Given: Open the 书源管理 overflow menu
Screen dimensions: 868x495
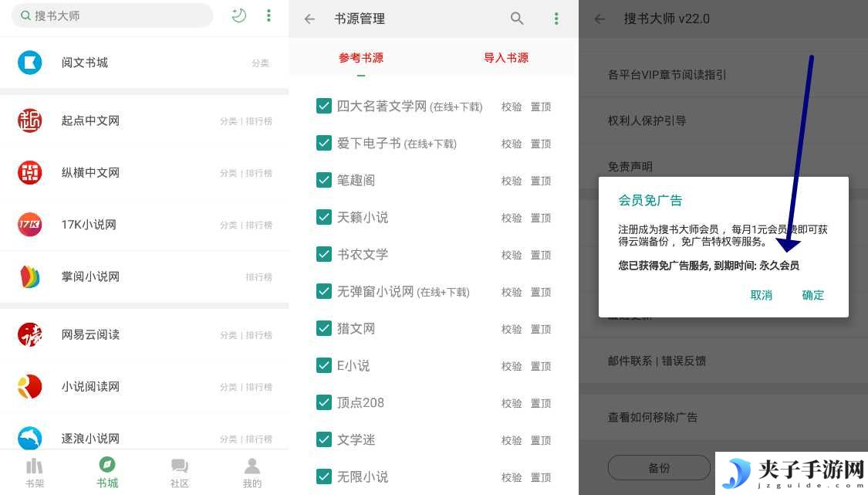Looking at the screenshot, I should (x=556, y=19).
